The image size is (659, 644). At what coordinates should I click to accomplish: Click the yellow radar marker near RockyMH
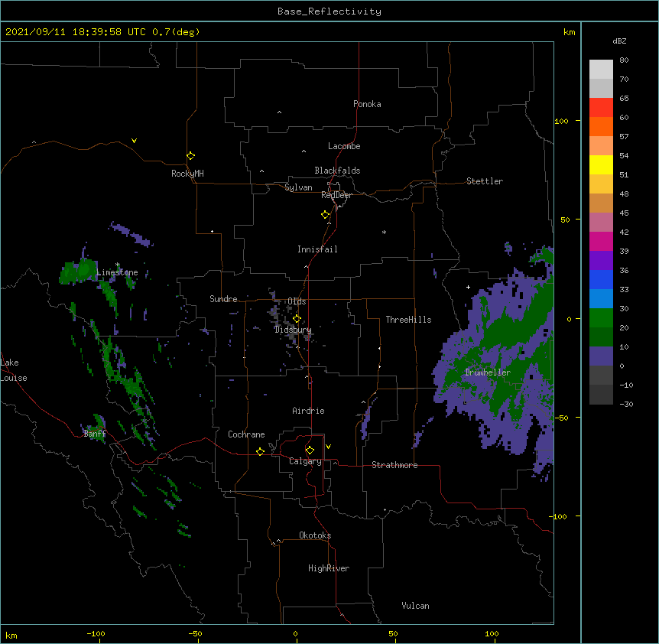point(190,156)
